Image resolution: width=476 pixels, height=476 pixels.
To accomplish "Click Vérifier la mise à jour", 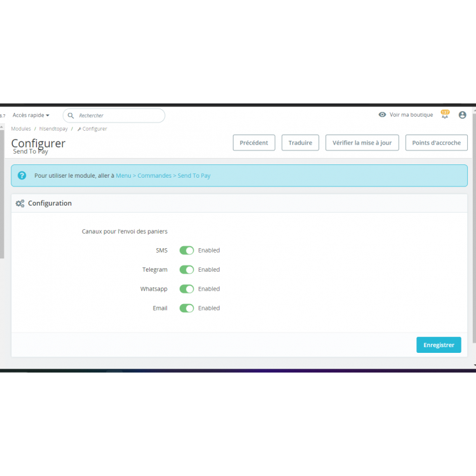I will point(362,143).
